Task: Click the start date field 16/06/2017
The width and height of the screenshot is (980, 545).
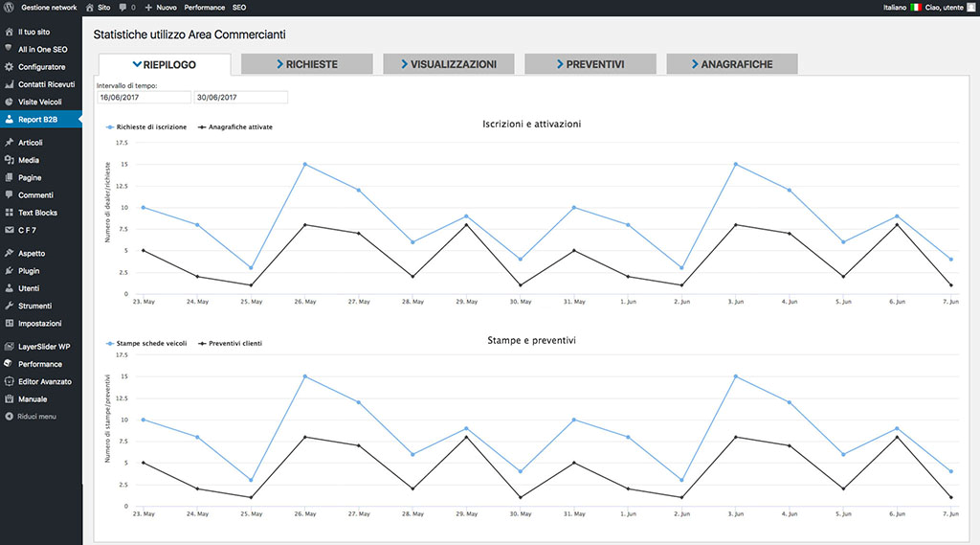Action: click(144, 98)
